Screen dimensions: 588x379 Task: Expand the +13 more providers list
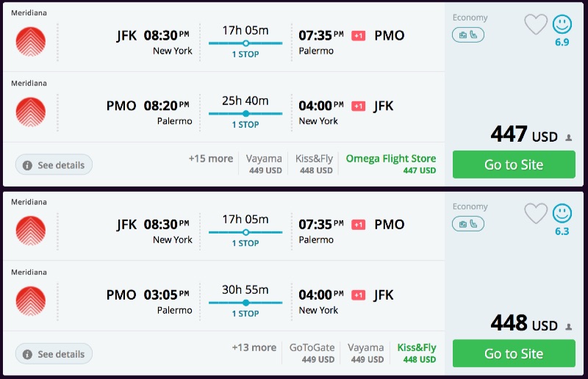pyautogui.click(x=254, y=347)
